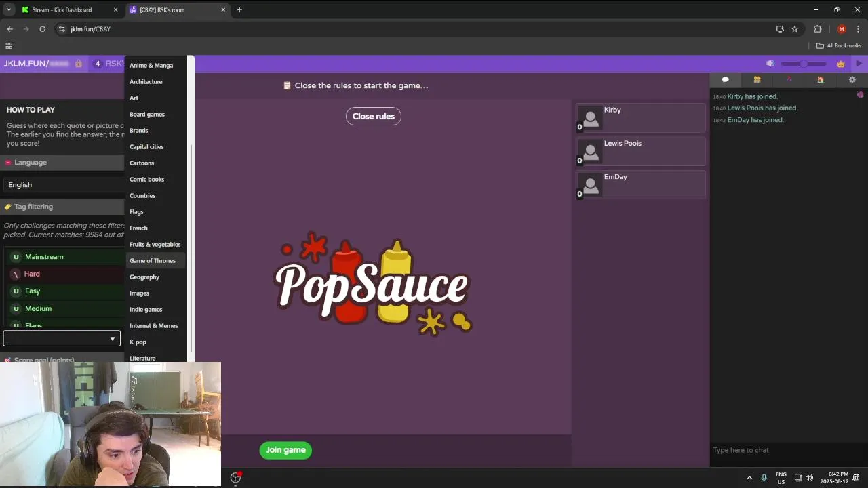
Task: Open the volume icon in system tray
Action: click(x=809, y=478)
